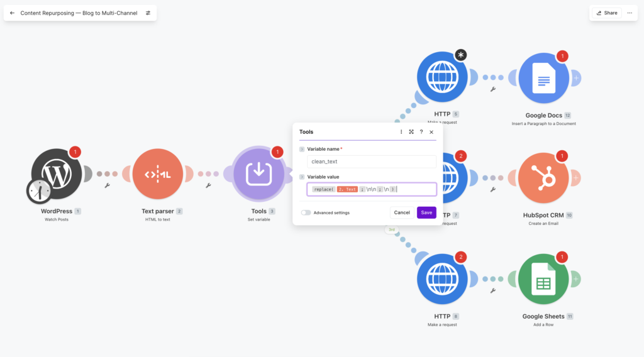Screen dimensions: 644x357
Task: Add a module after Google Docs using plus
Action: (x=576, y=78)
